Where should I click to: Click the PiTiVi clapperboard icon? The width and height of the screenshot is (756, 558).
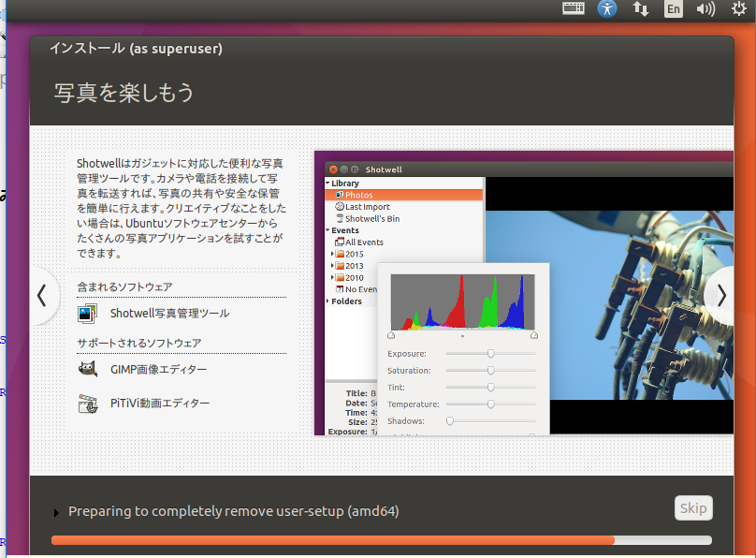coord(88,404)
